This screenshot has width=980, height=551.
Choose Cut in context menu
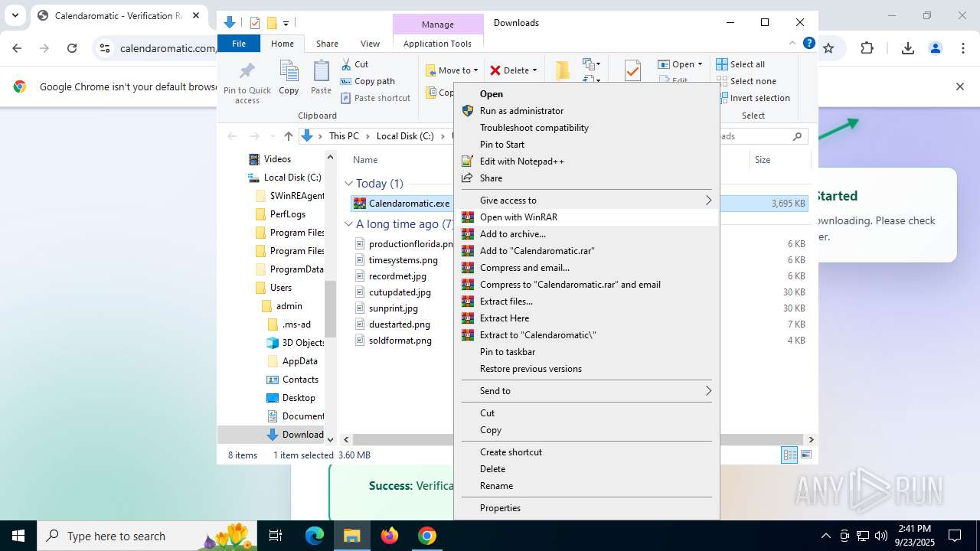(x=586, y=413)
